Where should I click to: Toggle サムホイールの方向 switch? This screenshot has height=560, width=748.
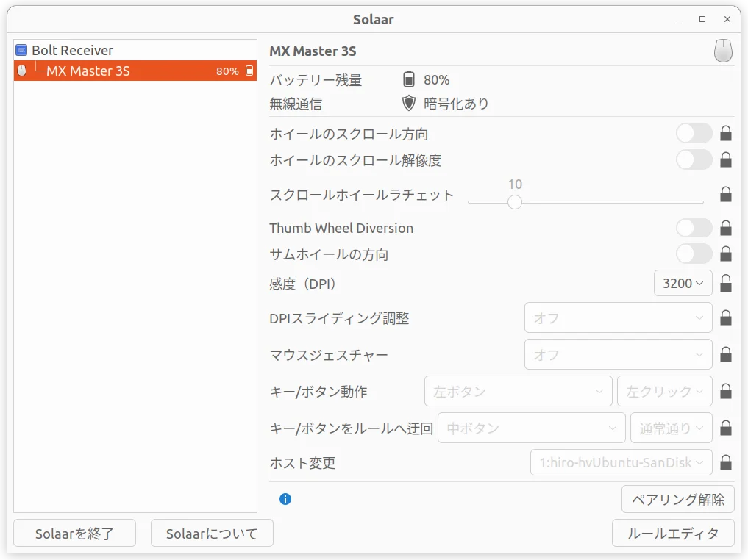click(x=694, y=254)
